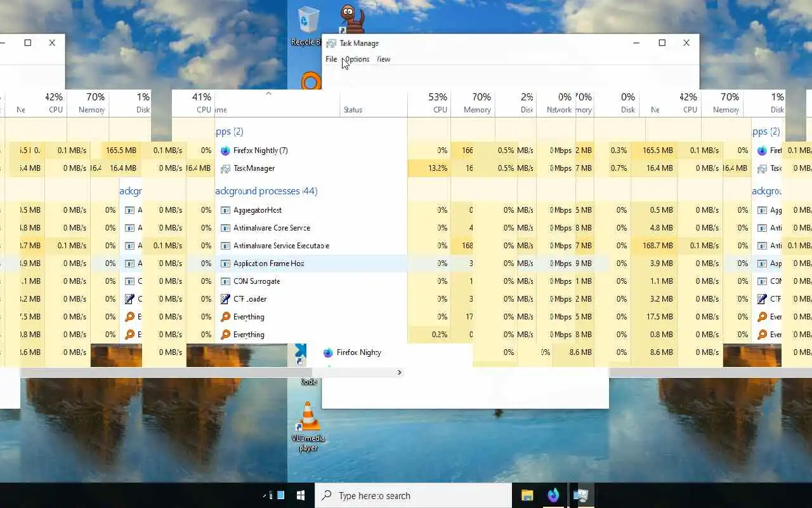Open the Options menu in Task Manager
This screenshot has height=508, width=812.
coord(357,59)
